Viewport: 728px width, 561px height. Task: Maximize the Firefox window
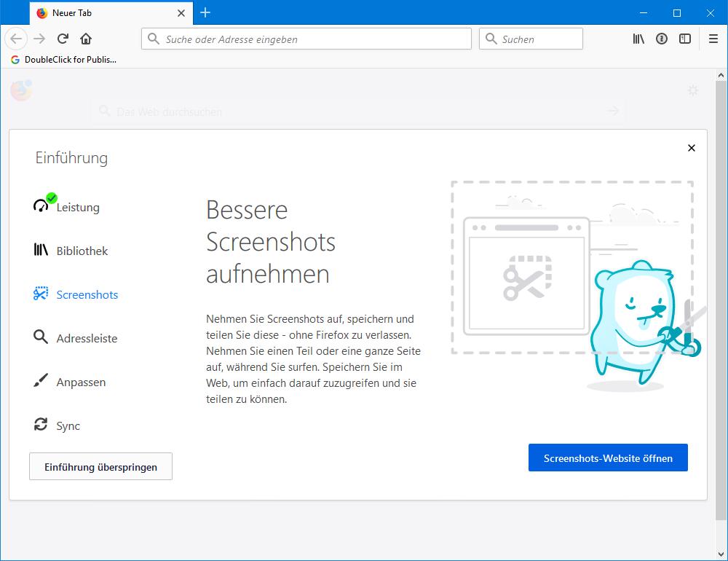pyautogui.click(x=677, y=13)
